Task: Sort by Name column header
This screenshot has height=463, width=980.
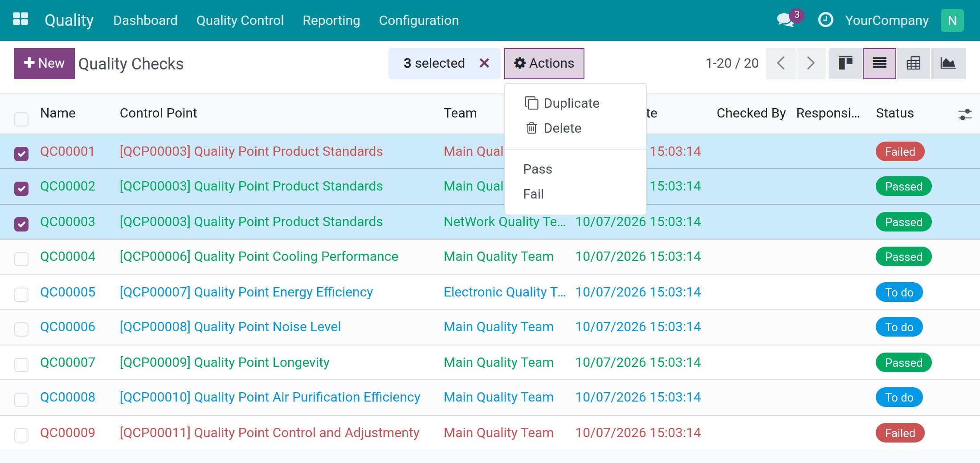Action: (57, 113)
